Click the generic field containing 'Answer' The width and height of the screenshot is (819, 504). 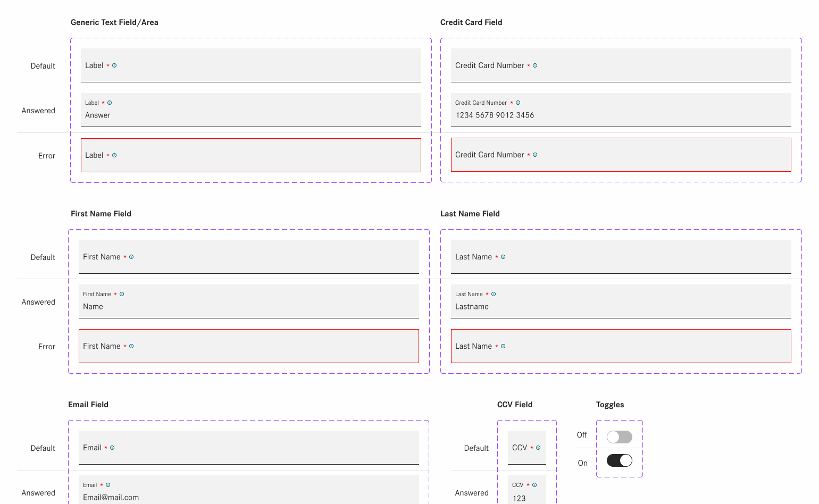pyautogui.click(x=250, y=110)
